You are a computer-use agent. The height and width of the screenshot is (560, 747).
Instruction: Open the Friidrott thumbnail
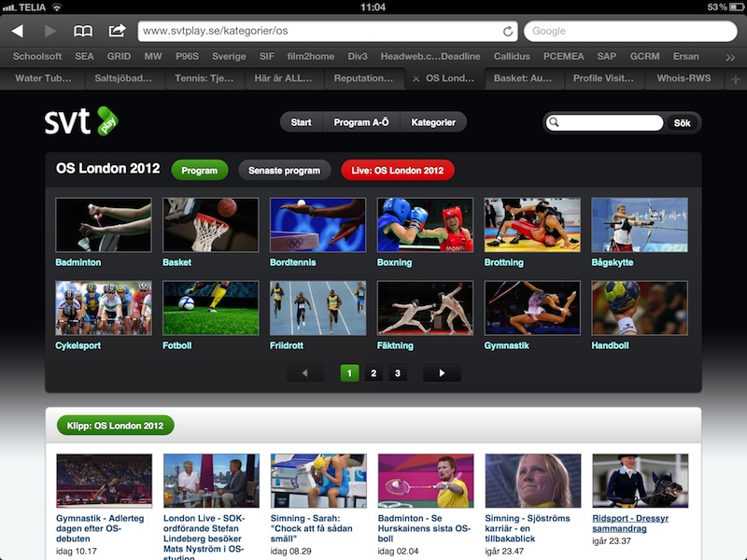pos(317,308)
